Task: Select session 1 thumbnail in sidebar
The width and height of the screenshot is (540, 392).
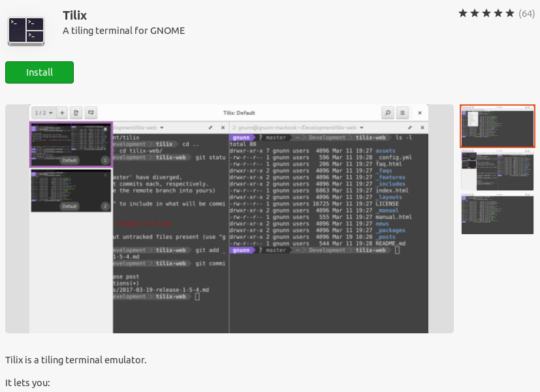Action: click(71, 145)
